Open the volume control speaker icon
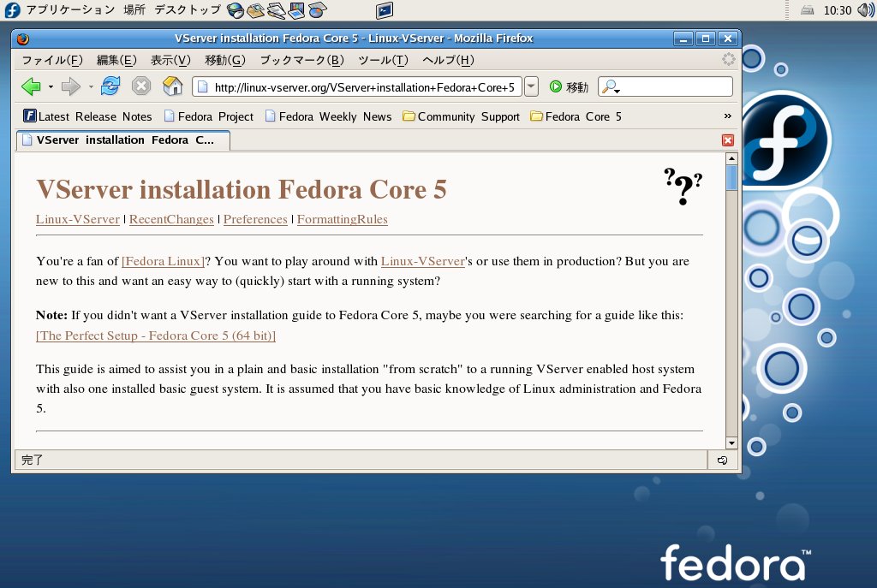The height and width of the screenshot is (588, 877). coord(865,10)
